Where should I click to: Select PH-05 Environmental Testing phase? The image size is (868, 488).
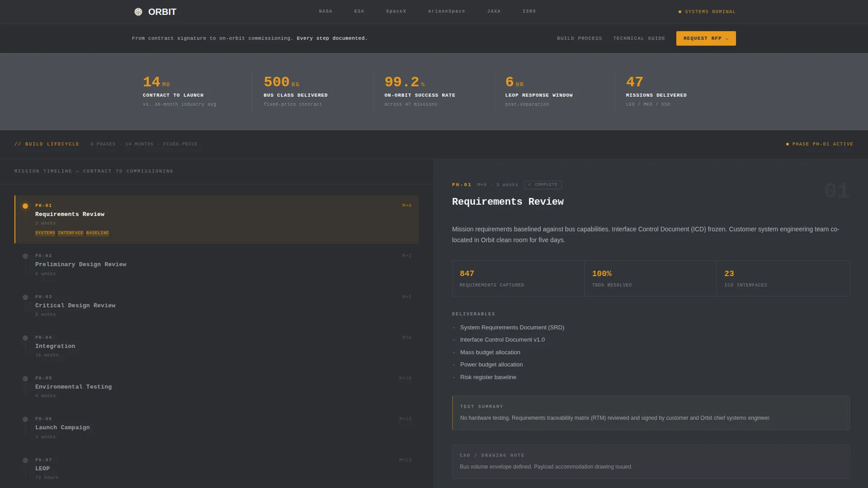(x=217, y=387)
